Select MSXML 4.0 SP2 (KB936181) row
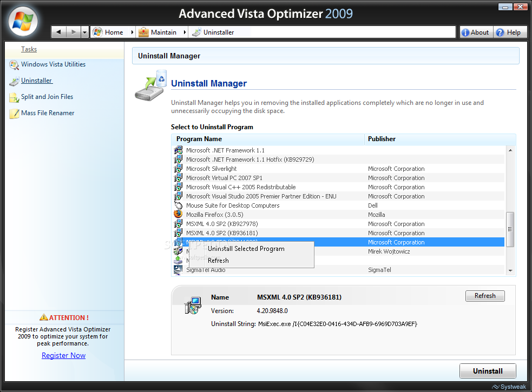 click(338, 233)
